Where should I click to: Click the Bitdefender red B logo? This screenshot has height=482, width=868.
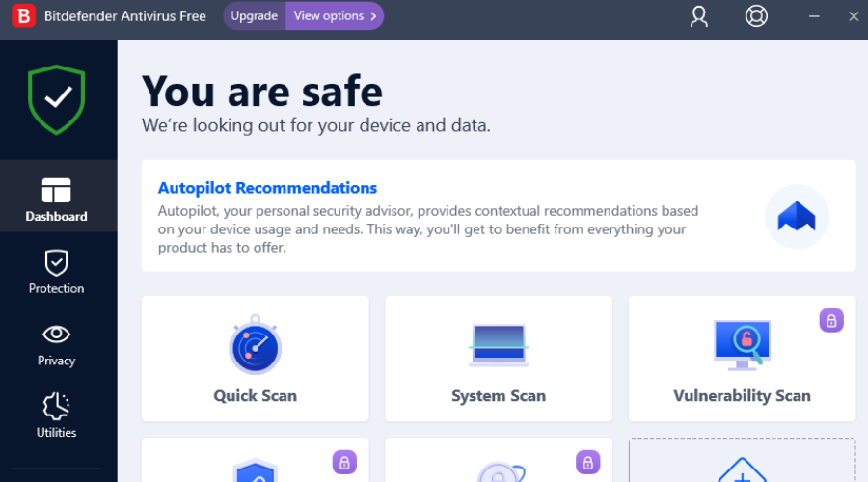(x=23, y=16)
